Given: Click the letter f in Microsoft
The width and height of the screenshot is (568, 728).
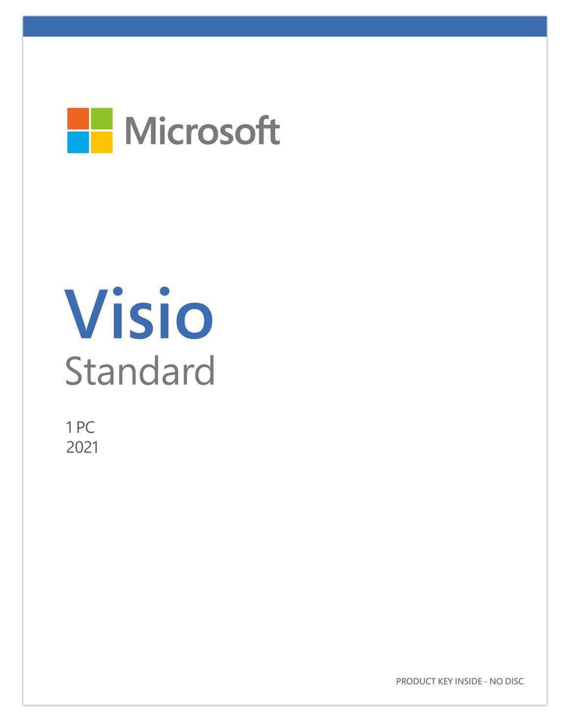Looking at the screenshot, I should [264, 130].
